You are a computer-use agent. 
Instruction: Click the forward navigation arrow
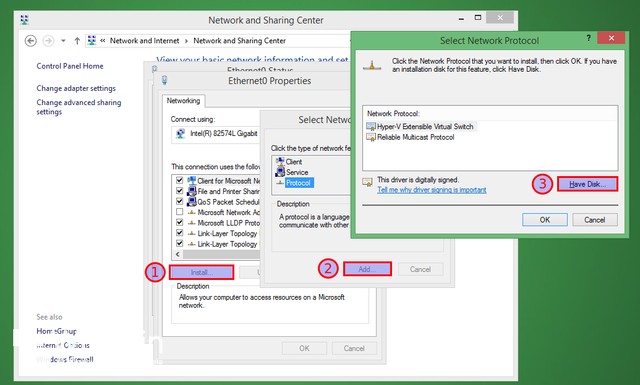point(48,41)
